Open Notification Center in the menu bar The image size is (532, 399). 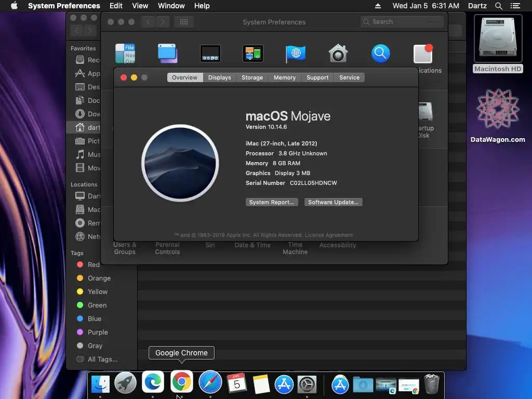(x=515, y=6)
